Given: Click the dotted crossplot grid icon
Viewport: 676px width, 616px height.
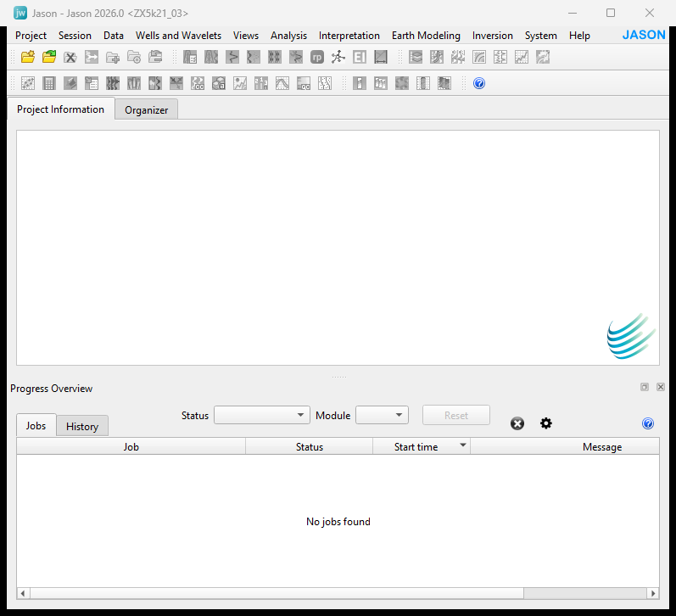Looking at the screenshot, I should (28, 83).
